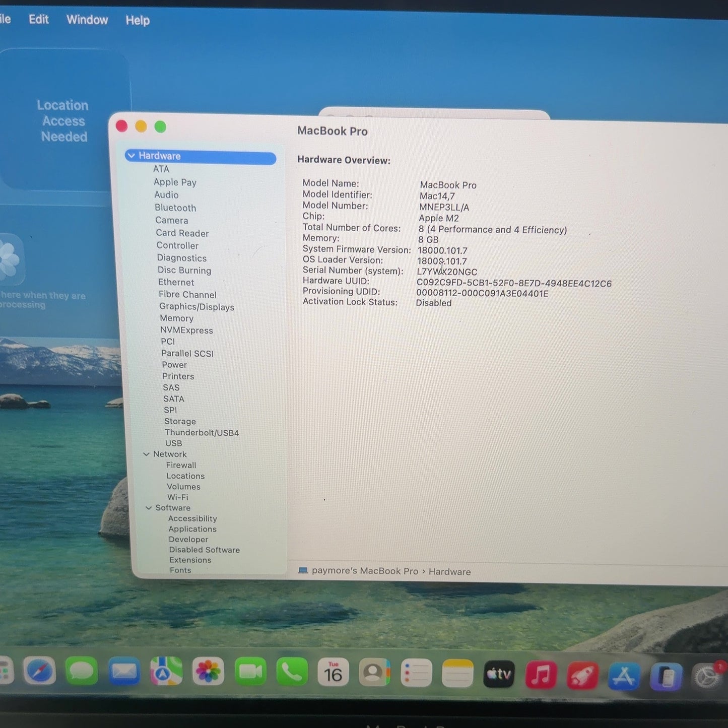Select Firewall under Network
Screen dimensions: 728x728
181,465
